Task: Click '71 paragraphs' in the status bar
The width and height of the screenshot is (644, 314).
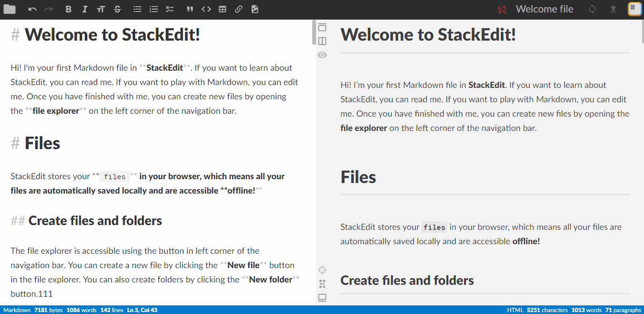Action: [623, 310]
